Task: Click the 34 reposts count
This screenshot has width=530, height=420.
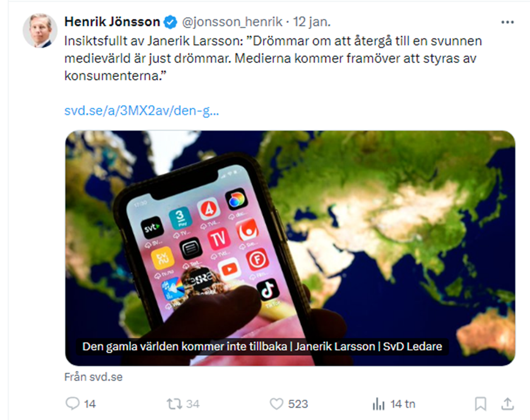Action: (192, 404)
